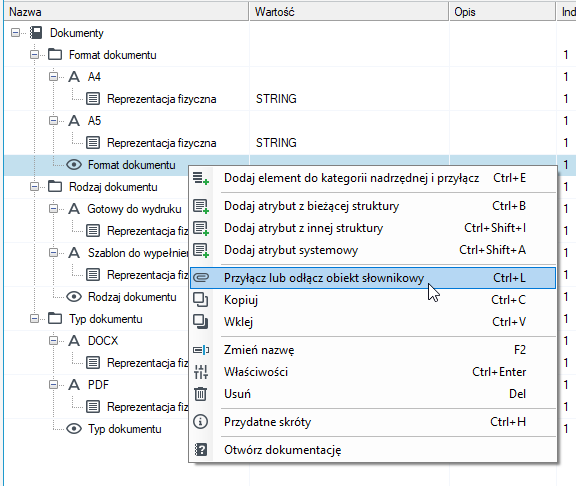
Task: Click the trash icon beside Usuń
Action: (201, 394)
